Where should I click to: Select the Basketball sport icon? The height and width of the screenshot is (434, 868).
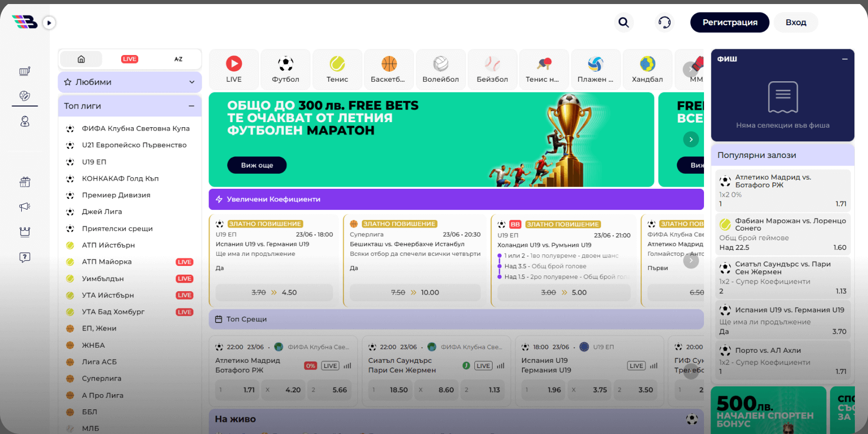coord(388,69)
